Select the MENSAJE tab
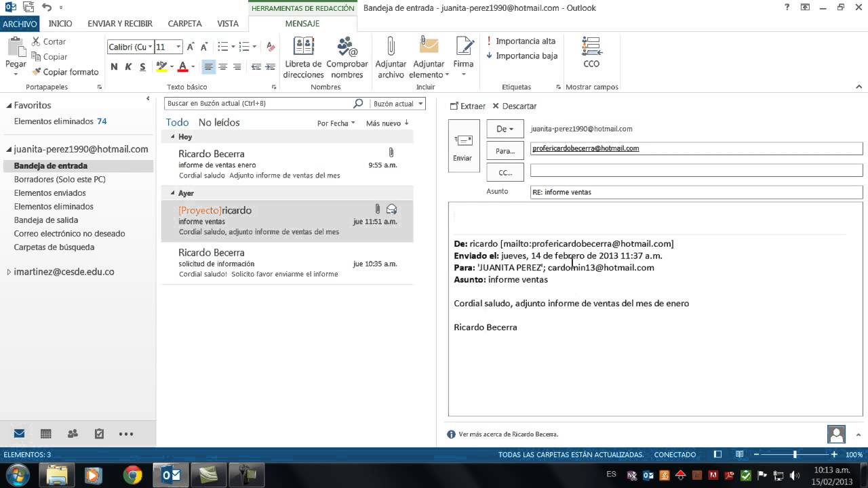The image size is (868, 488). [302, 24]
